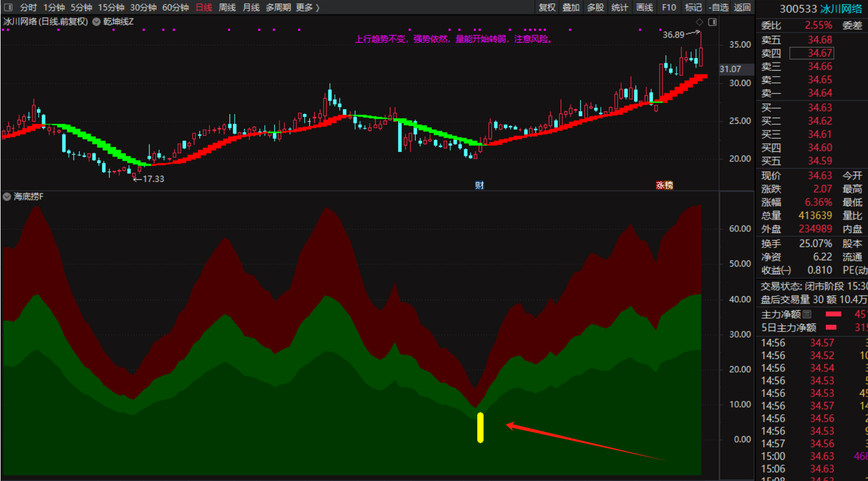Toggle 叠加 overlay comparison
This screenshot has width=868, height=481.
click(x=571, y=7)
